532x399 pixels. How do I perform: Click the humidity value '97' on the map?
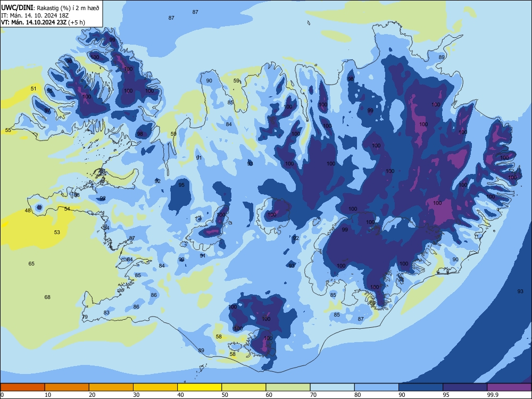(x=47, y=110)
